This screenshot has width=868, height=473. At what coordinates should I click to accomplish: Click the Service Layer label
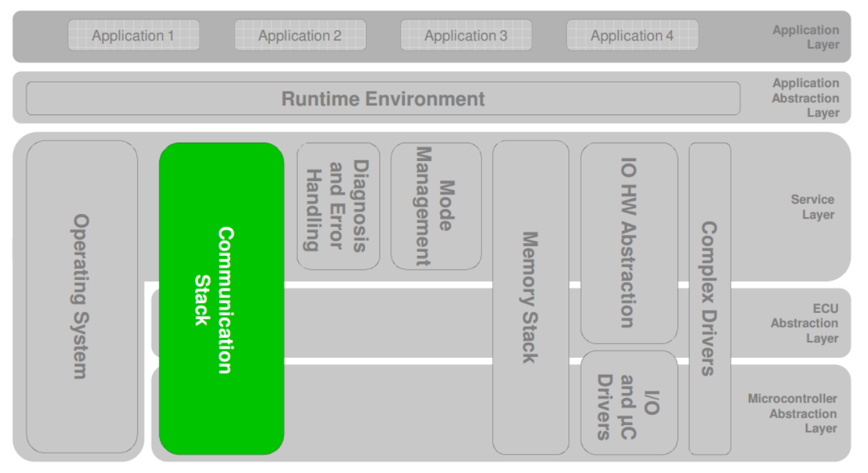point(812,207)
